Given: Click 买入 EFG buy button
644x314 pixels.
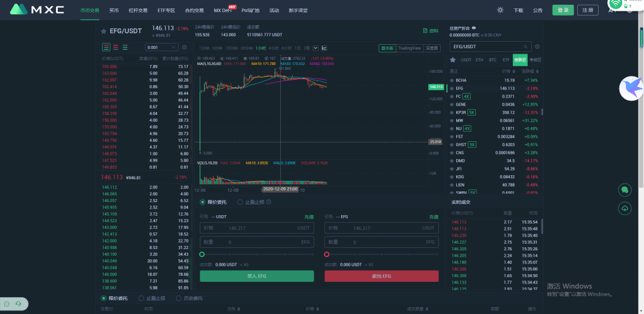Looking at the screenshot, I should pos(256,276).
